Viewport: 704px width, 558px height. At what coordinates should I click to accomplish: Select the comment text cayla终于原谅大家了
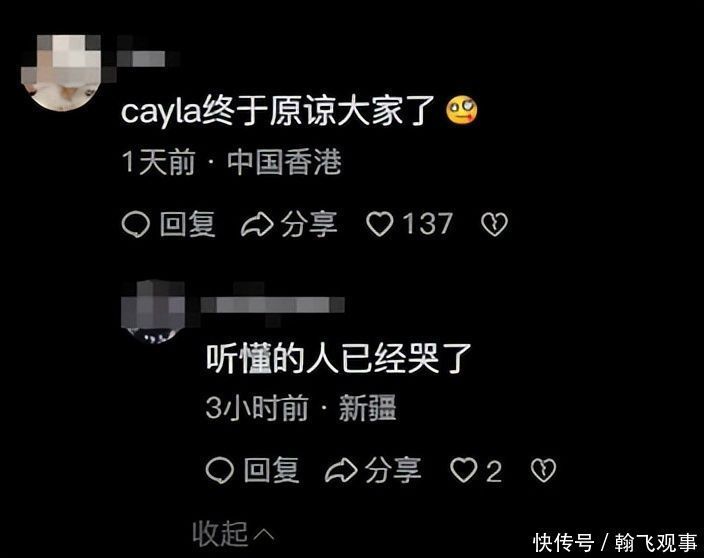point(278,110)
